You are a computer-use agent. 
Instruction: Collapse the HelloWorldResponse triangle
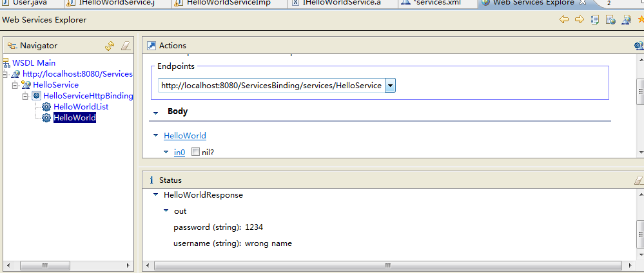[155, 194]
